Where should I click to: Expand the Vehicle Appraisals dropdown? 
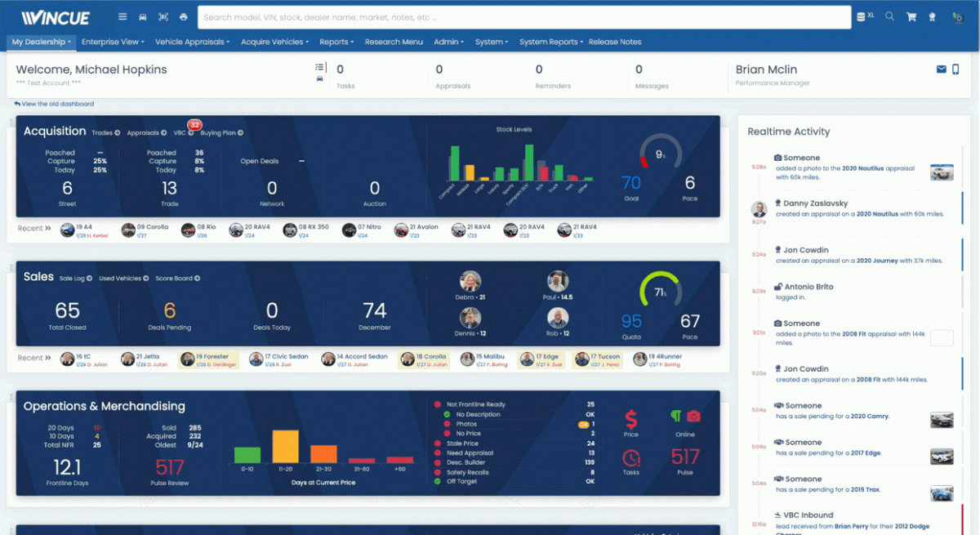pyautogui.click(x=193, y=42)
